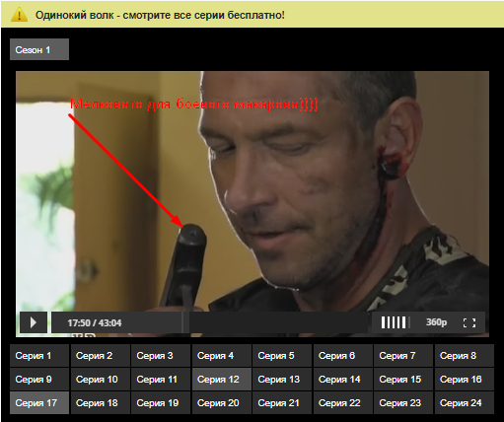Open Серия 20 episode
The image size is (504, 422).
point(222,403)
